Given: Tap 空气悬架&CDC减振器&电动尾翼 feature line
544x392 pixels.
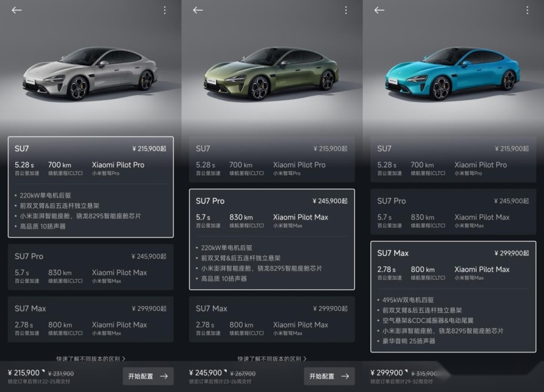Looking at the screenshot, I should point(428,320).
